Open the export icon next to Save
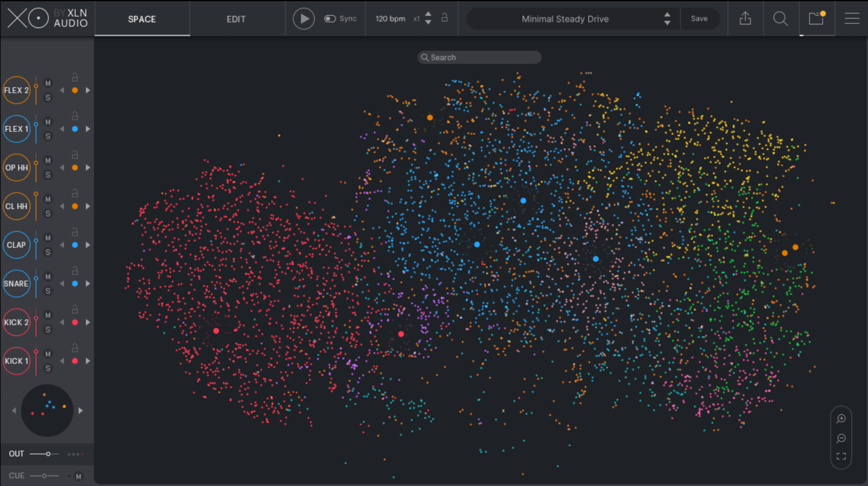The width and height of the screenshot is (868, 486). pos(745,19)
